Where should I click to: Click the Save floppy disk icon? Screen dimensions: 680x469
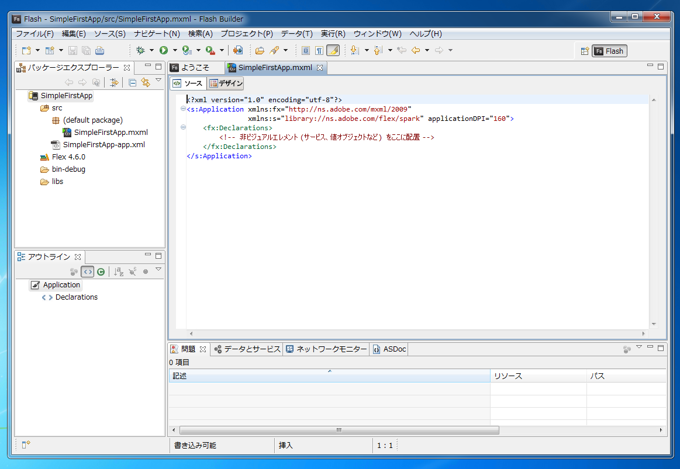[x=72, y=51]
